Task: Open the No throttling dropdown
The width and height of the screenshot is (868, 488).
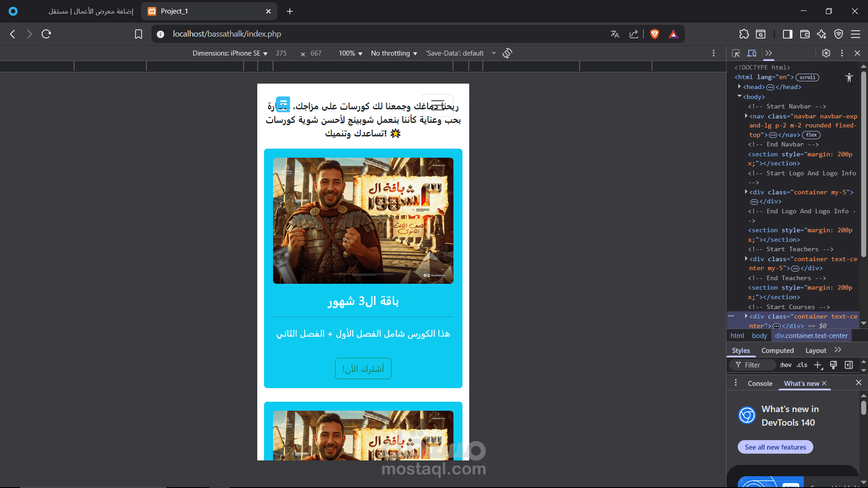Action: pos(394,53)
